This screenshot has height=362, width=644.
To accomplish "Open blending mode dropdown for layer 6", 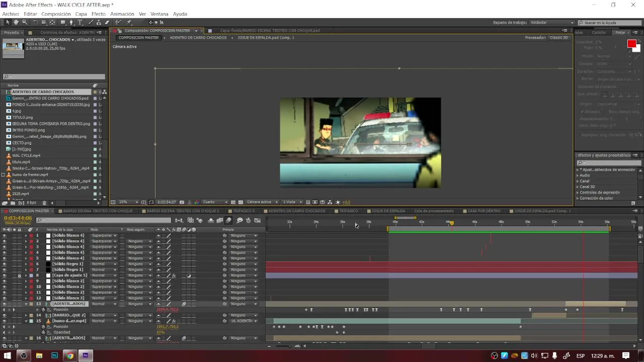I will [104, 264].
